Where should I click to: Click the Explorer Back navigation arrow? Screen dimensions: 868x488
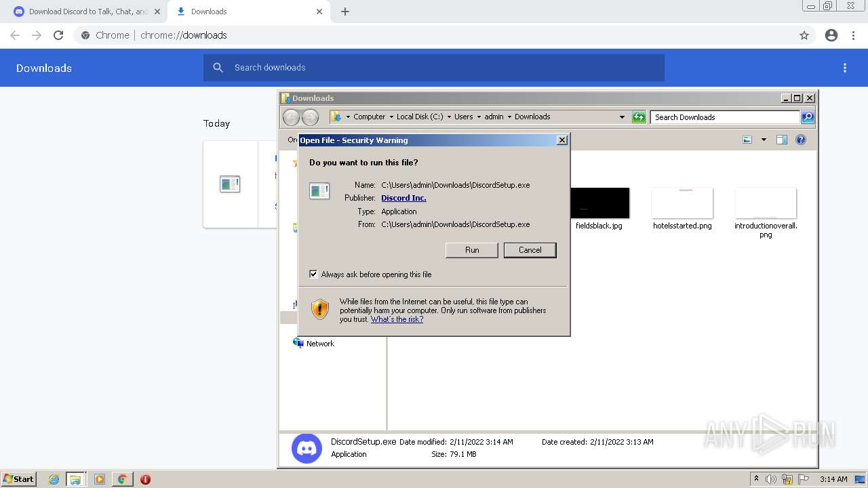point(291,117)
